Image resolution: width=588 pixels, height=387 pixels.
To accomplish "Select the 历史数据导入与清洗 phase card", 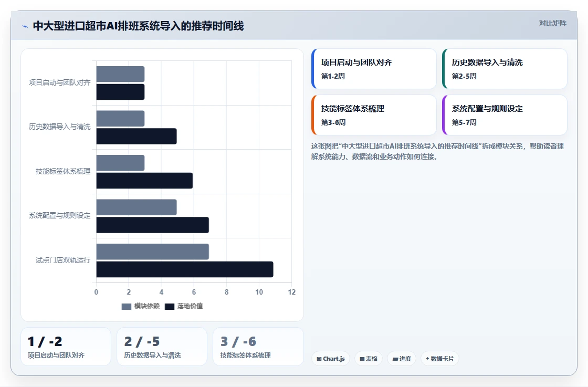I will (505, 69).
